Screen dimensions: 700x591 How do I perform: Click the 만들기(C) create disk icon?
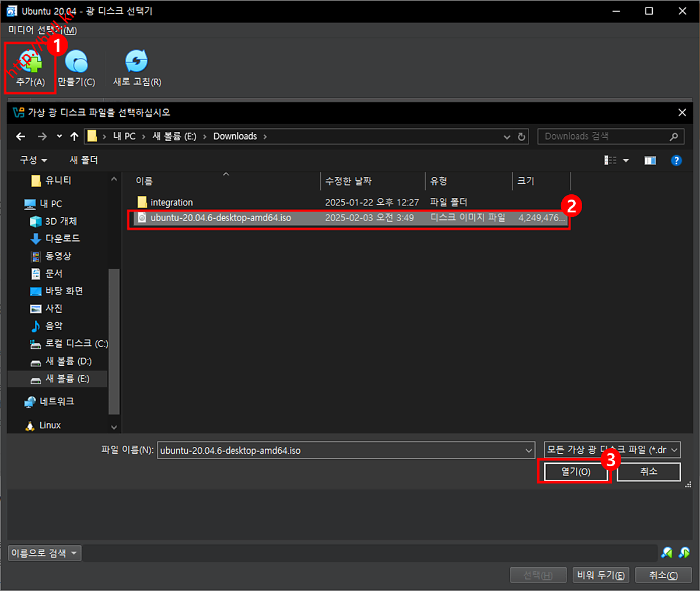[x=76, y=68]
